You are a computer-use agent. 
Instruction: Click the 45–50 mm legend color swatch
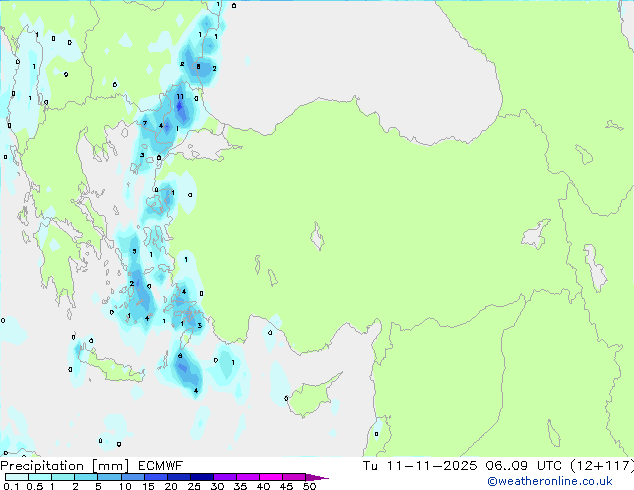pyautogui.click(x=294, y=477)
